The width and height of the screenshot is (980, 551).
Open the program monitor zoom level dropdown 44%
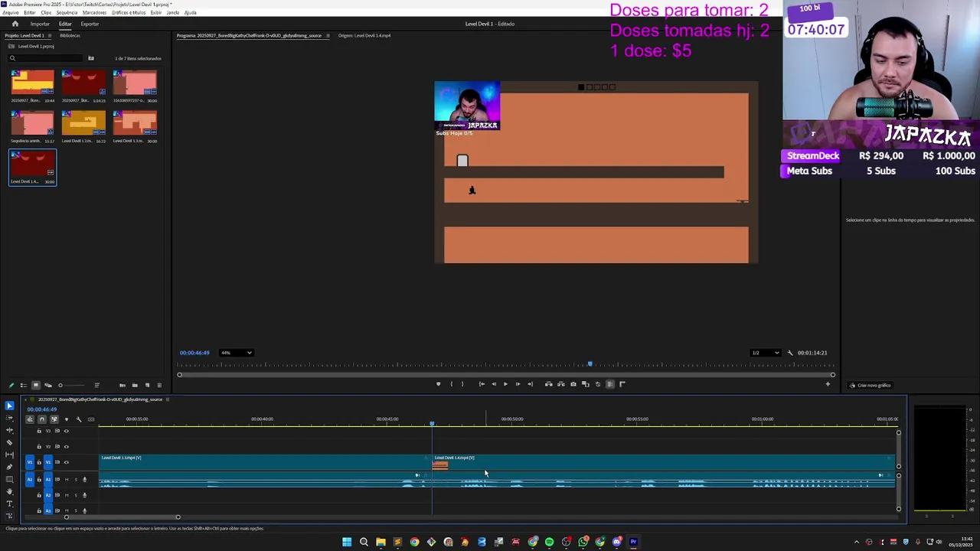tap(236, 353)
